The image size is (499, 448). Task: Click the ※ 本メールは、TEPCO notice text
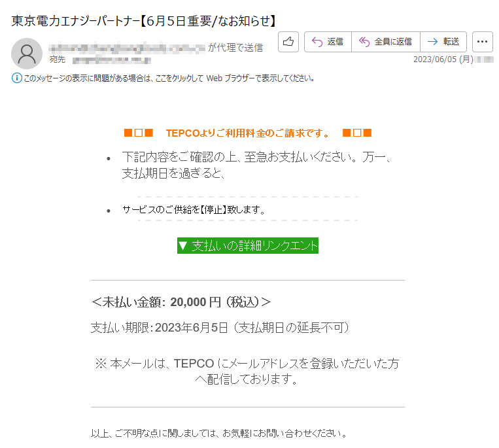point(247,371)
